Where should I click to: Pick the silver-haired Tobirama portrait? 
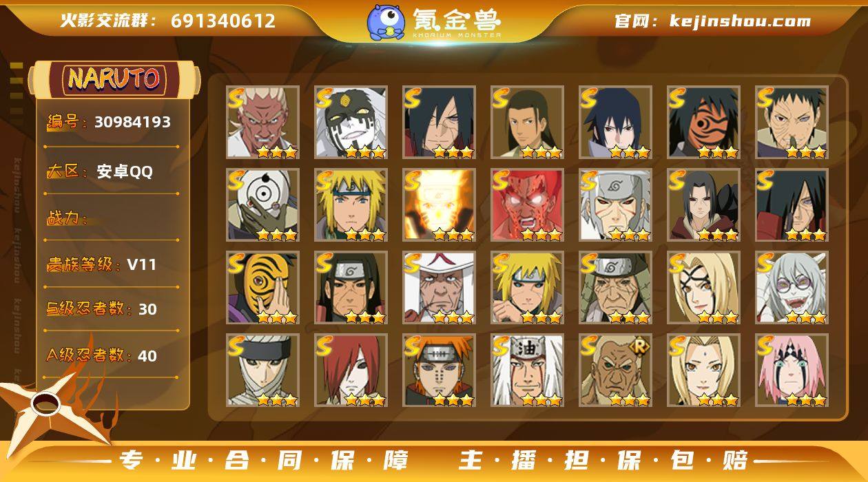point(615,205)
